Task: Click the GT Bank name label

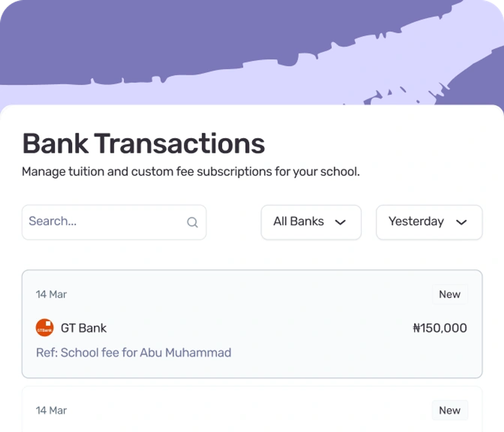Action: (x=83, y=328)
